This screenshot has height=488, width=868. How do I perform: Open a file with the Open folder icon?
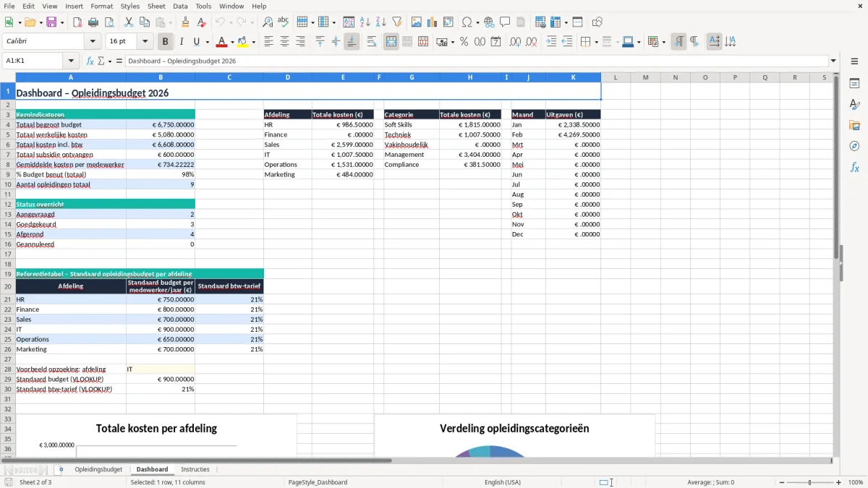click(x=29, y=22)
